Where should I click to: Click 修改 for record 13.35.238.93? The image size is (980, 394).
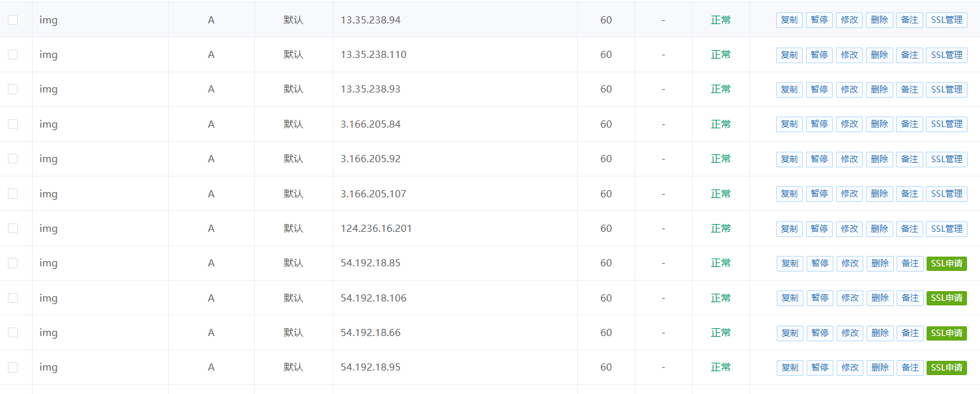849,90
